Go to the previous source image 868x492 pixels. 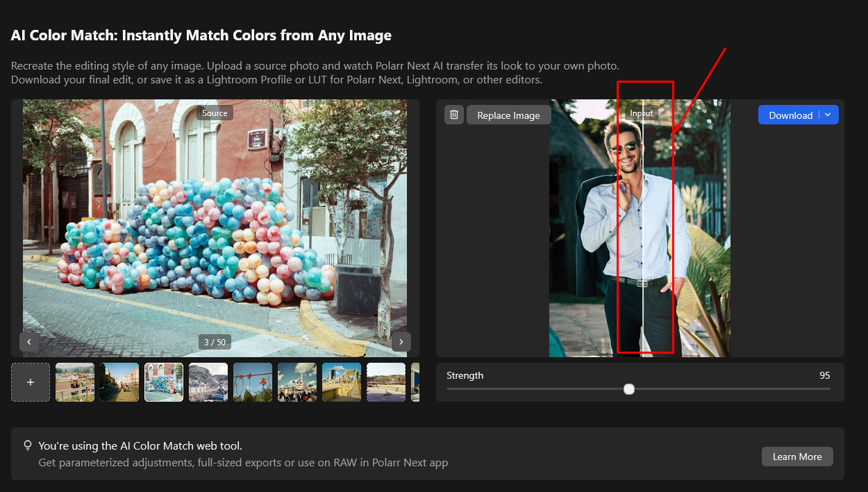[29, 342]
